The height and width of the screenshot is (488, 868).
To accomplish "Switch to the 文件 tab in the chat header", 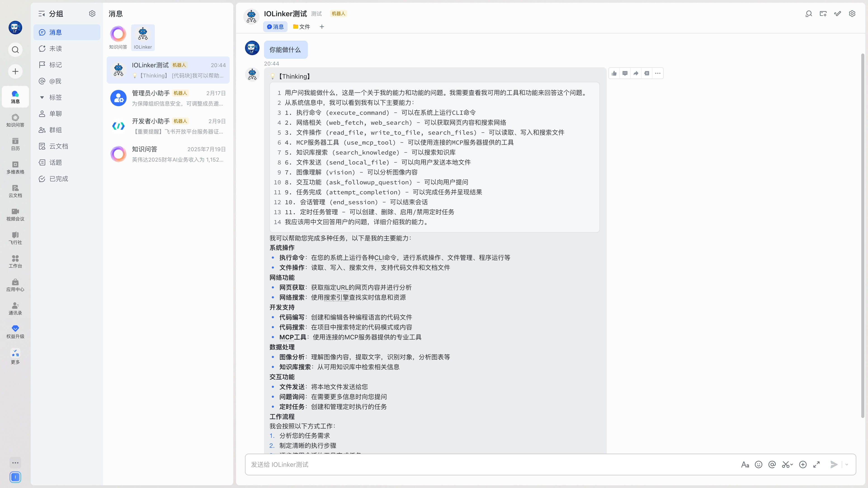I will coord(302,27).
